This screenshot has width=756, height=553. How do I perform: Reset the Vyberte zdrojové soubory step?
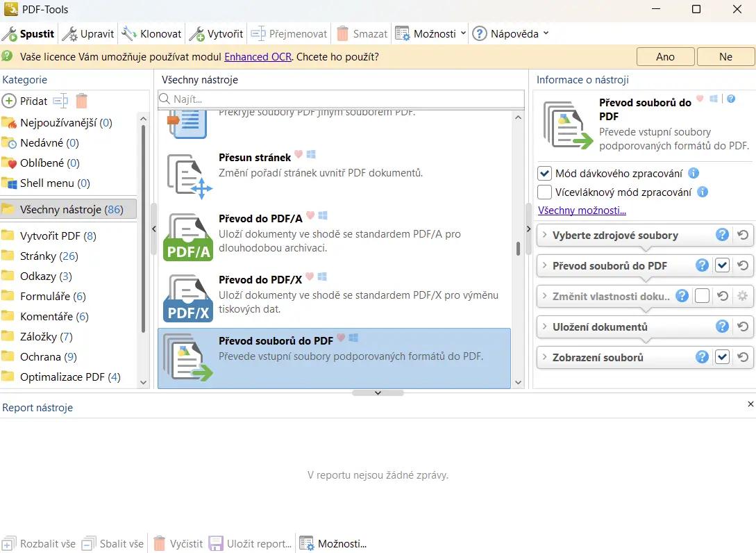click(x=743, y=235)
